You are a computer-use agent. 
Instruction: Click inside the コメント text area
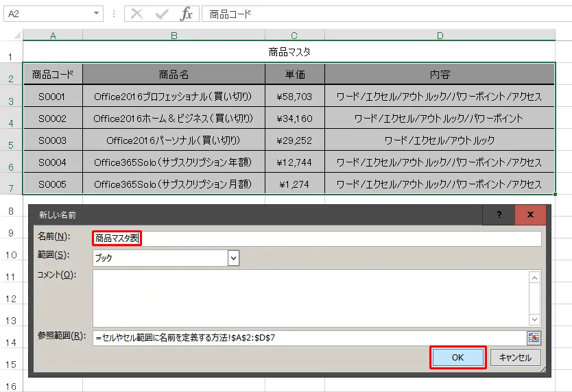311,298
